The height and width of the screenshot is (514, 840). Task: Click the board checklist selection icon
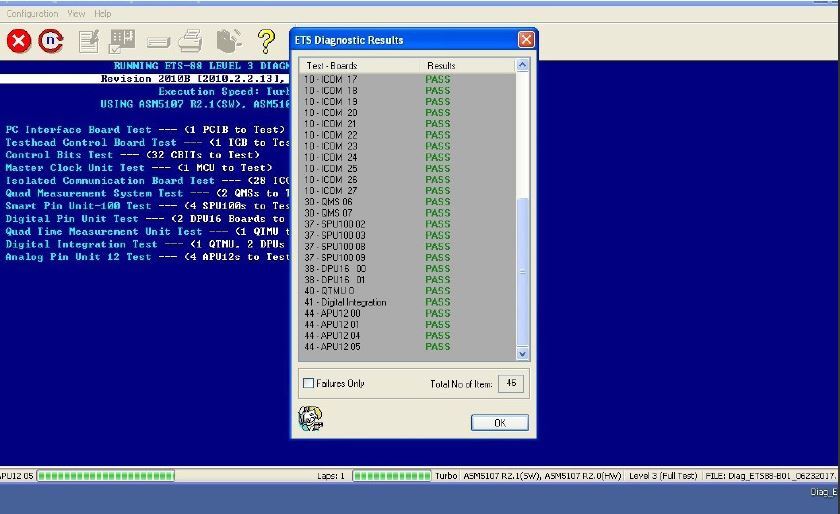coord(122,41)
